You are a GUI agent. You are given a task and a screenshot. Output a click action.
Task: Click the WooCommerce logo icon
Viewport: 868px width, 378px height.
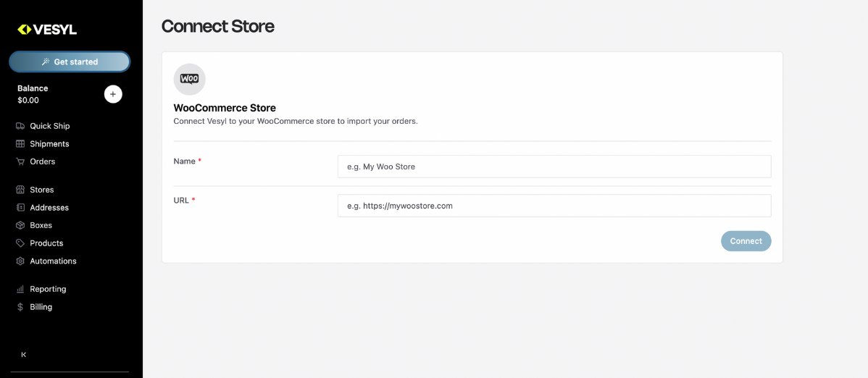(189, 79)
